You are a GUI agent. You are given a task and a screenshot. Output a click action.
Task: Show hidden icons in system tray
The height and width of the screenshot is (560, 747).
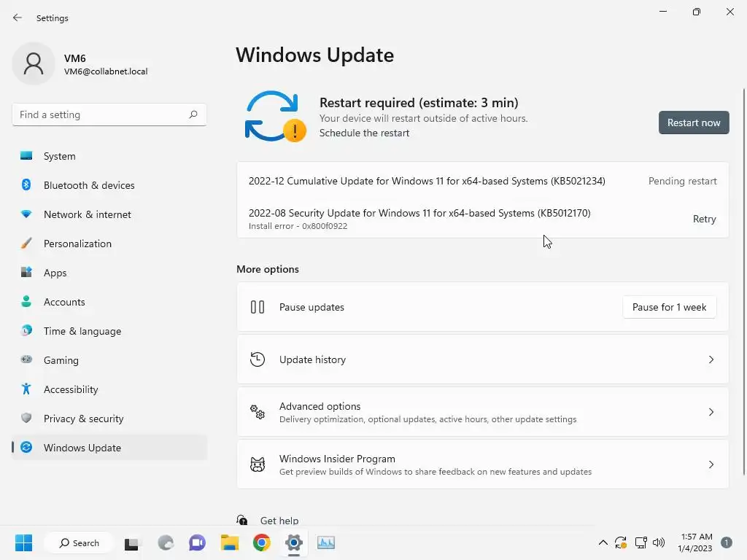pyautogui.click(x=603, y=542)
